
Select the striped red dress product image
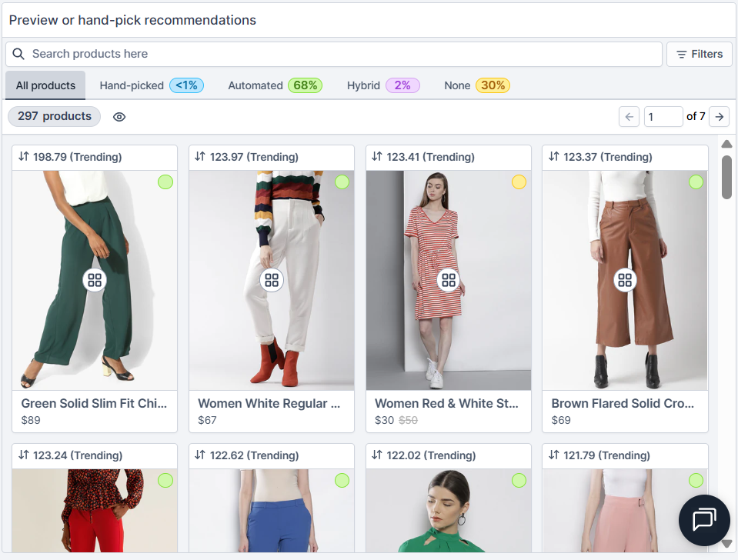tap(449, 281)
